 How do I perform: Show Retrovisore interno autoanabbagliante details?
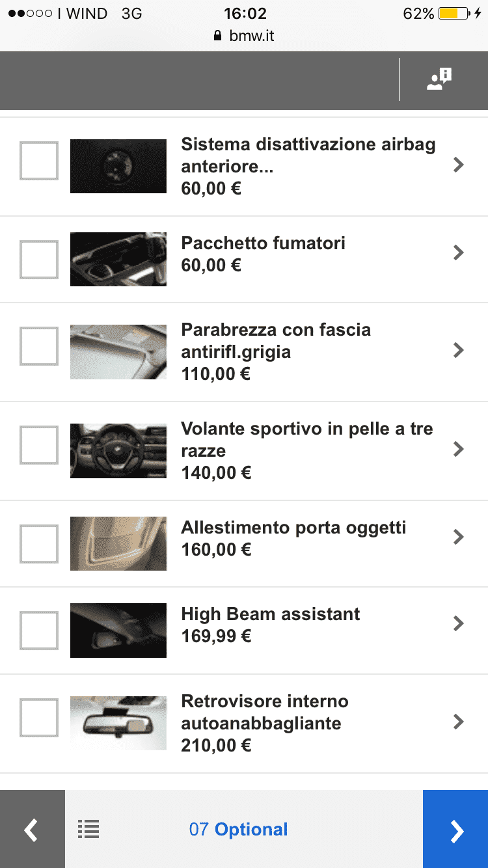point(458,722)
